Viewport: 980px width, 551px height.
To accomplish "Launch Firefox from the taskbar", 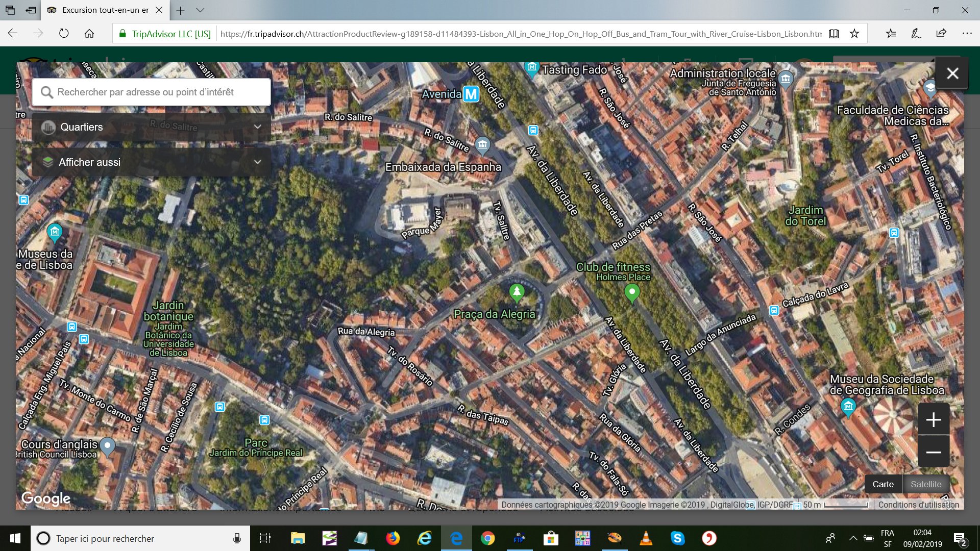I will click(393, 538).
